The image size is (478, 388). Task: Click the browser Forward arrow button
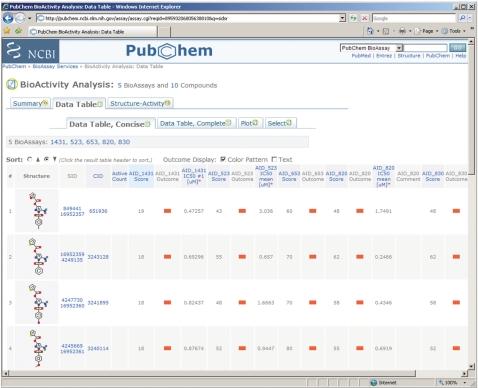(x=20, y=18)
